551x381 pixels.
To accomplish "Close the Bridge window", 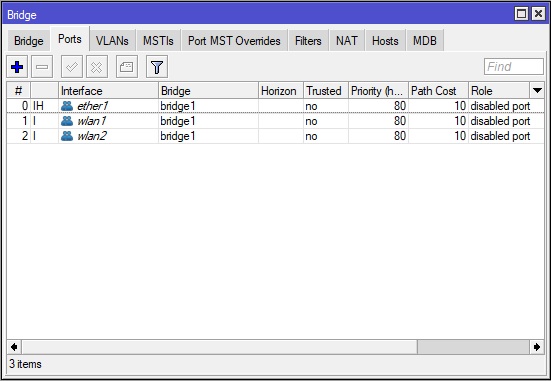I will (x=538, y=14).
